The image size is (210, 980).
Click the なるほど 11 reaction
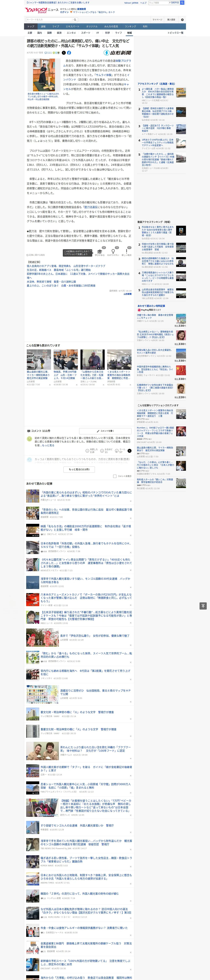coord(106,450)
